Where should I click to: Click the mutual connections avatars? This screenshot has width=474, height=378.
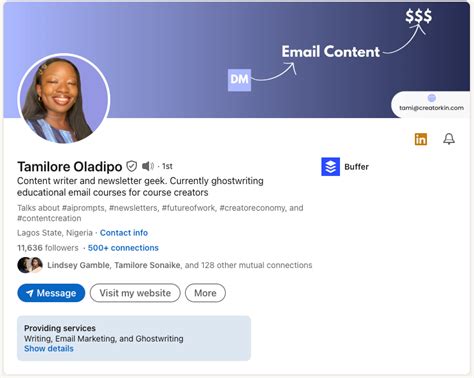30,265
